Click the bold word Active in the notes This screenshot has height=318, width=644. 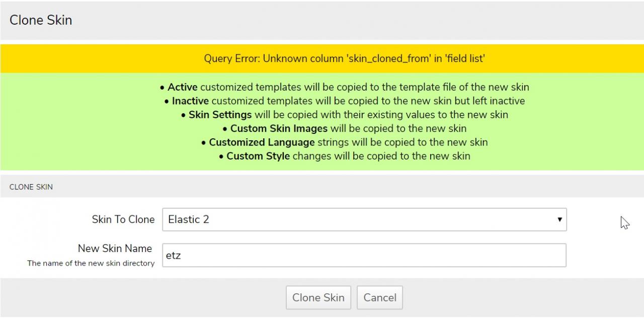coord(182,87)
